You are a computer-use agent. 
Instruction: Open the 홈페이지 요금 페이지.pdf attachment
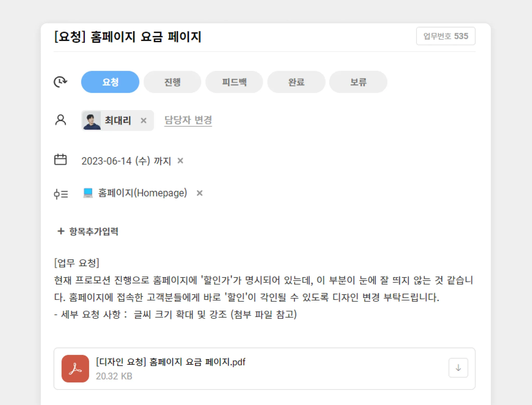click(x=170, y=362)
